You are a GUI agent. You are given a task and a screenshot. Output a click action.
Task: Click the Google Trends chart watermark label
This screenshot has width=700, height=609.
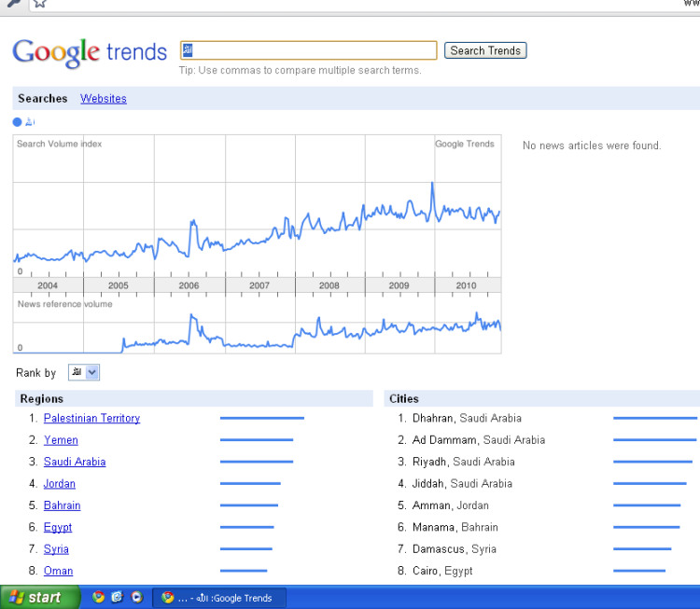point(465,144)
